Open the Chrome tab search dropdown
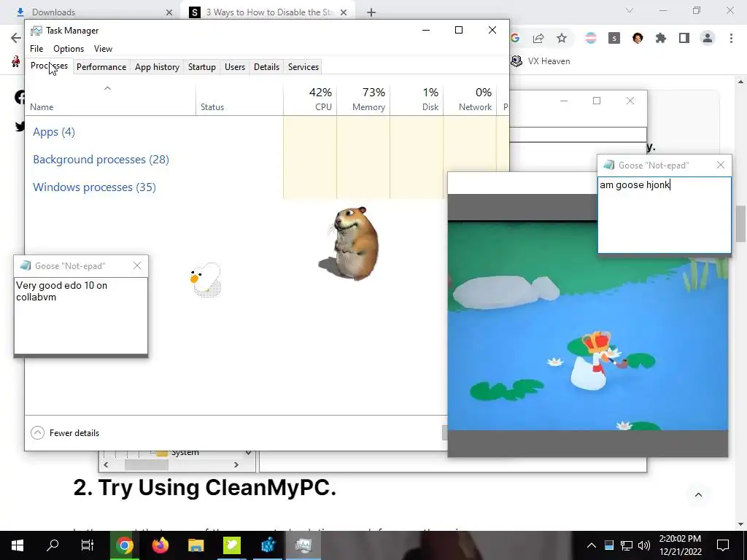 pyautogui.click(x=630, y=10)
